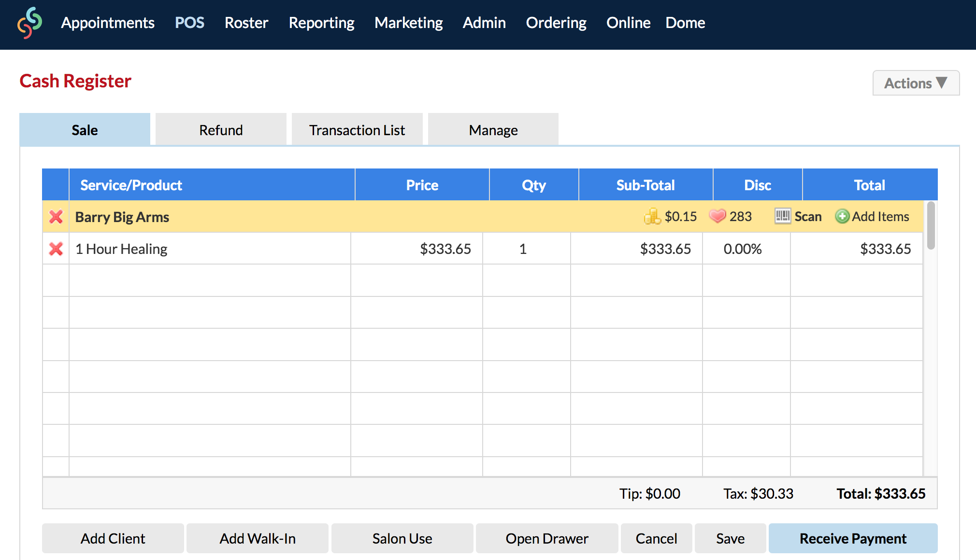976x560 pixels.
Task: Click the Total: $333.65 summary
Action: (x=881, y=493)
